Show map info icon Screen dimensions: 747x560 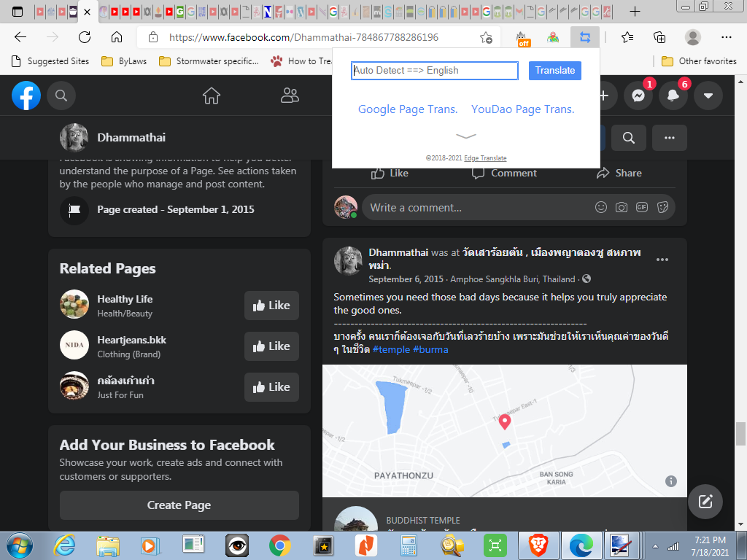pos(671,481)
